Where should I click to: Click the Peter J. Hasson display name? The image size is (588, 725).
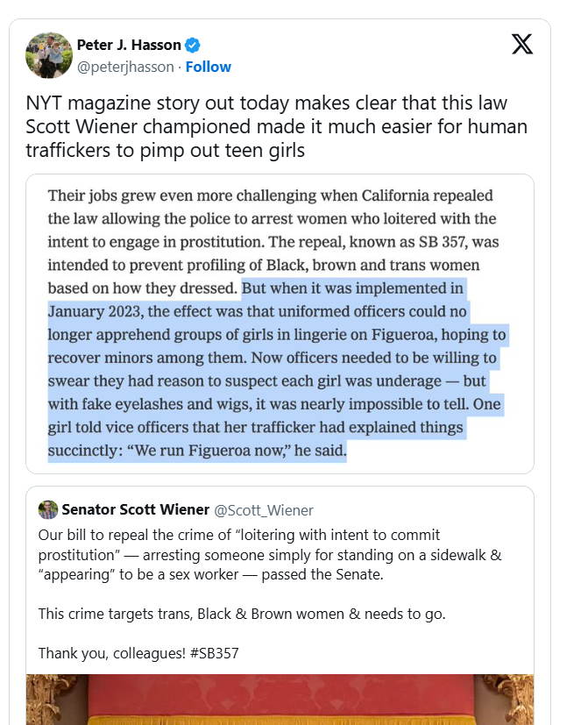tap(129, 45)
